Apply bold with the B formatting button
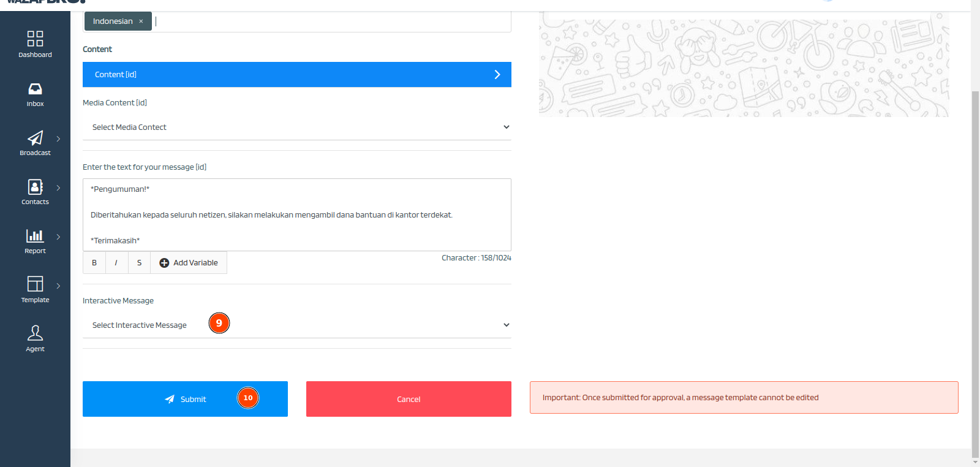 coord(94,262)
